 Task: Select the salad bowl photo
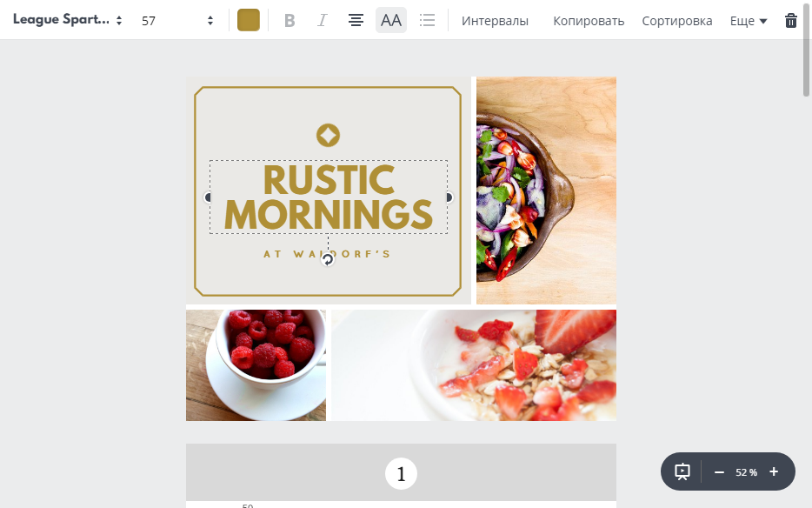546,190
